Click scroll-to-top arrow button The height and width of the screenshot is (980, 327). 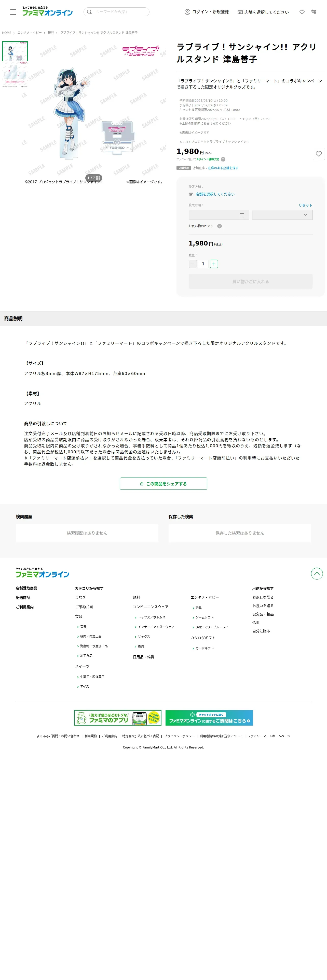point(317,573)
